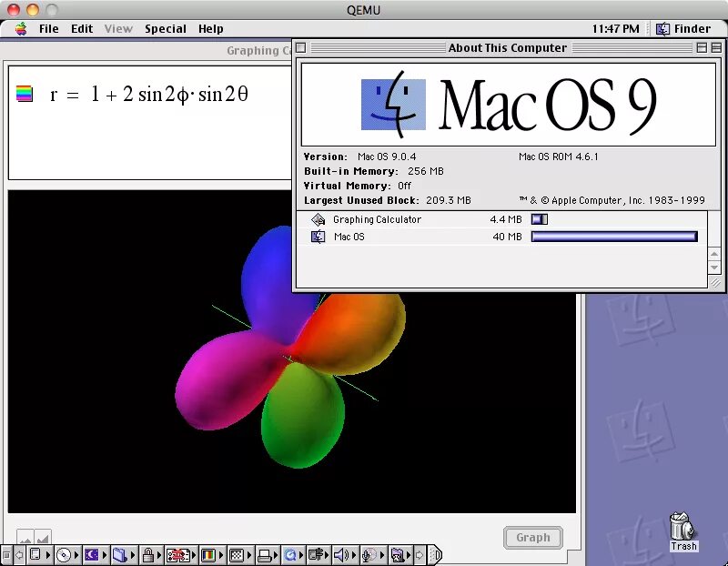Open the Location Manager strip module
This screenshot has width=728, height=566.
180,555
